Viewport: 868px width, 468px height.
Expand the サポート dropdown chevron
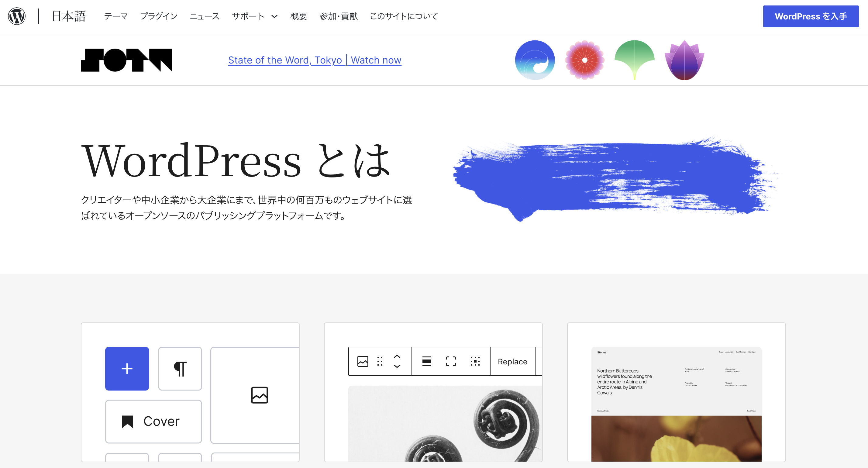point(275,16)
